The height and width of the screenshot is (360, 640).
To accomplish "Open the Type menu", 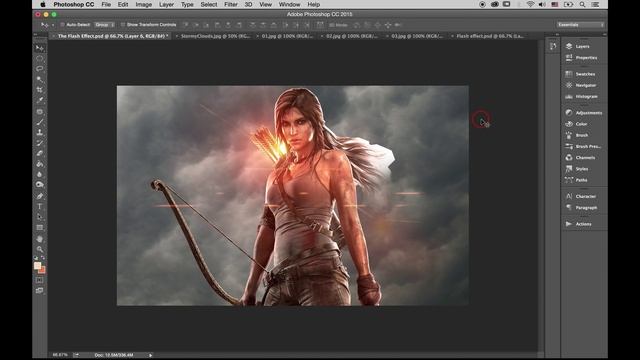I will click(x=187, y=4).
